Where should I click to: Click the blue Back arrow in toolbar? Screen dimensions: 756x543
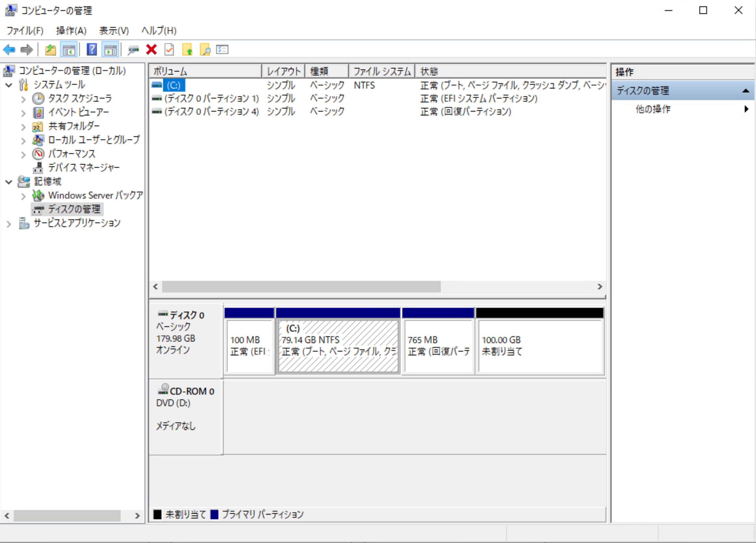pos(9,50)
